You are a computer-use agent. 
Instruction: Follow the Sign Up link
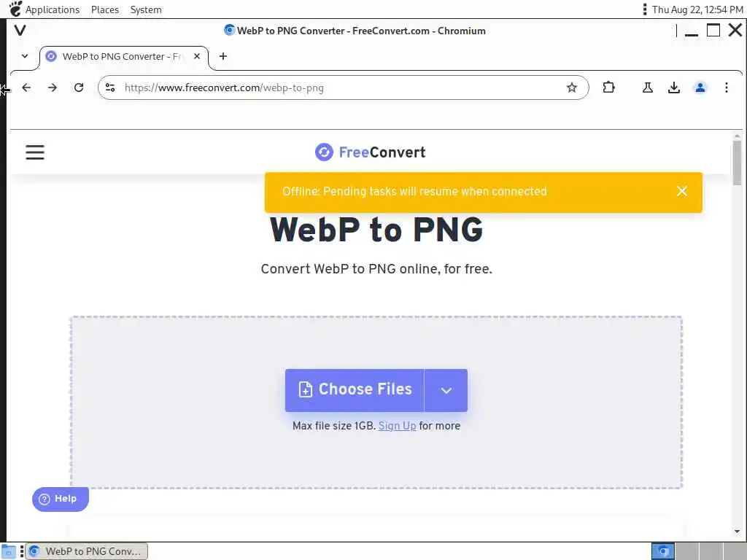point(397,426)
